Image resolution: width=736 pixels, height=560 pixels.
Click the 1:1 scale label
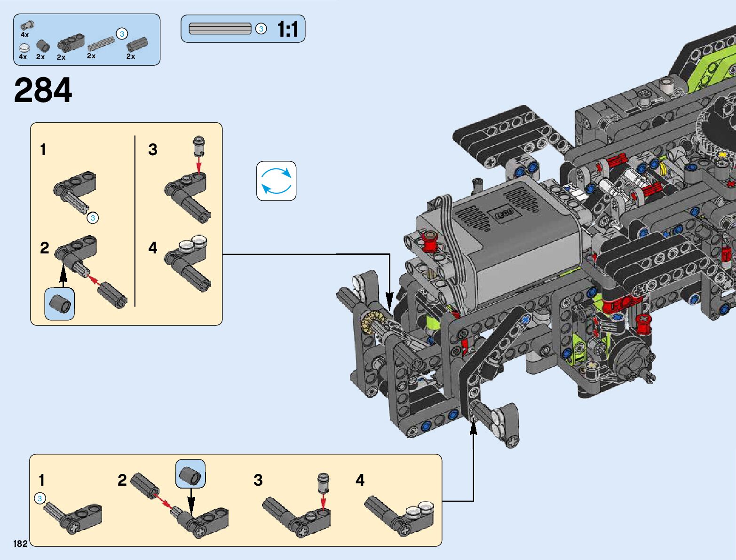point(287,29)
